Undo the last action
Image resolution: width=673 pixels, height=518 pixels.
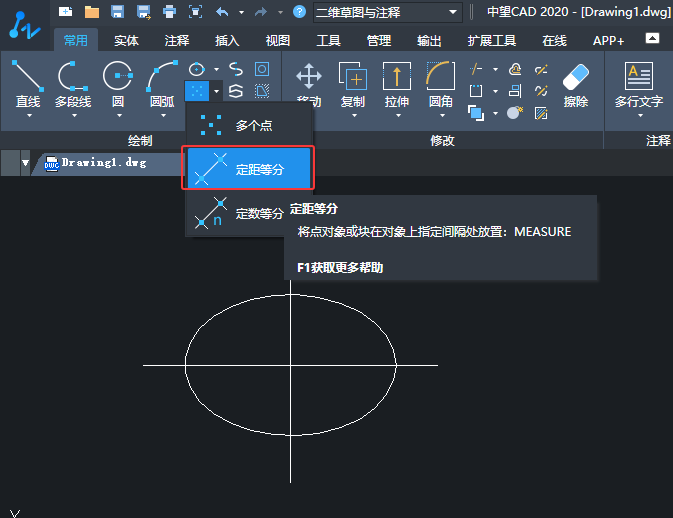pos(222,12)
